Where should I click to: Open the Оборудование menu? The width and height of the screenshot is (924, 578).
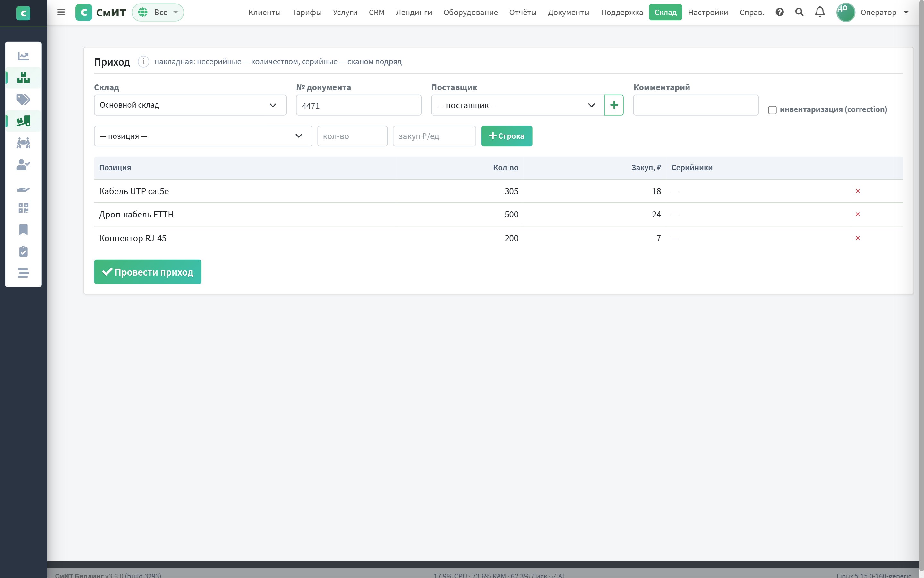click(x=470, y=12)
